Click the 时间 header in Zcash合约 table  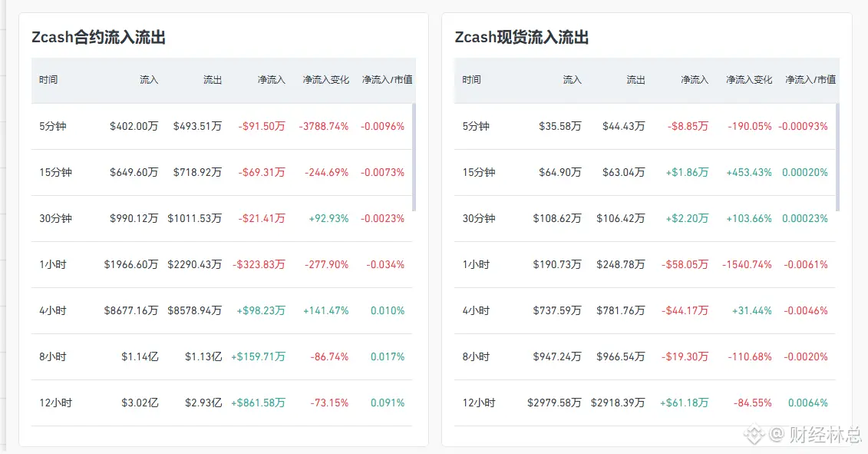point(48,80)
